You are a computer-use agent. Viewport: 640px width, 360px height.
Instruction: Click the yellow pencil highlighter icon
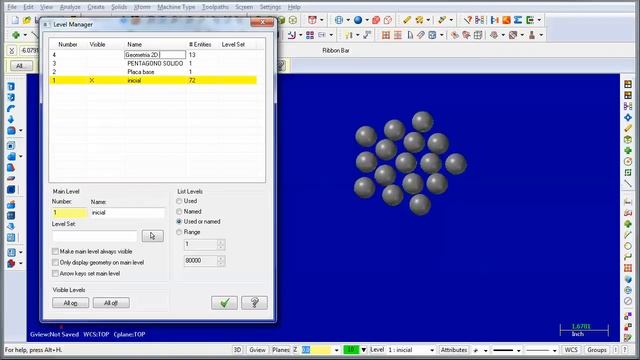407,20
